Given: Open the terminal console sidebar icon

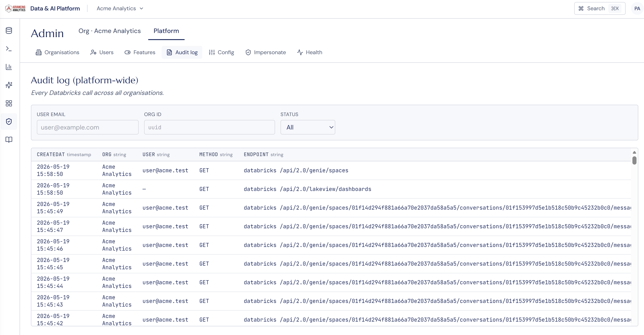Looking at the screenshot, I should [9, 49].
